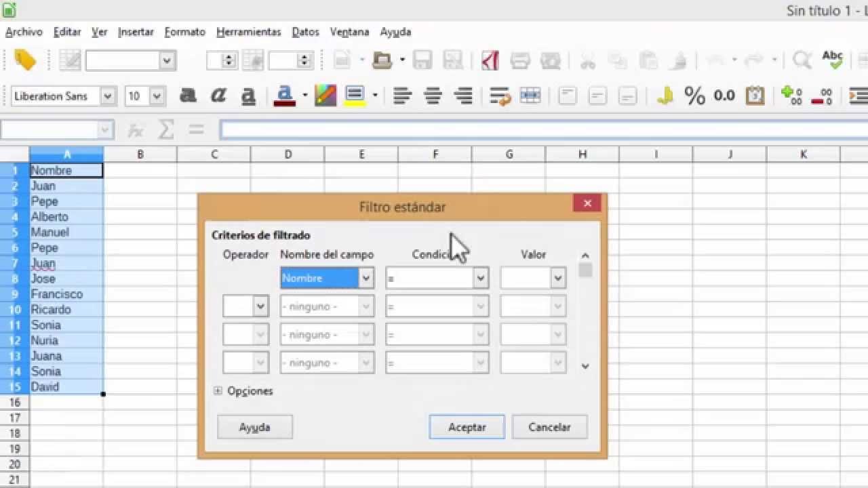Open the Nombre field dropdown
This screenshot has width=868, height=488.
(366, 278)
